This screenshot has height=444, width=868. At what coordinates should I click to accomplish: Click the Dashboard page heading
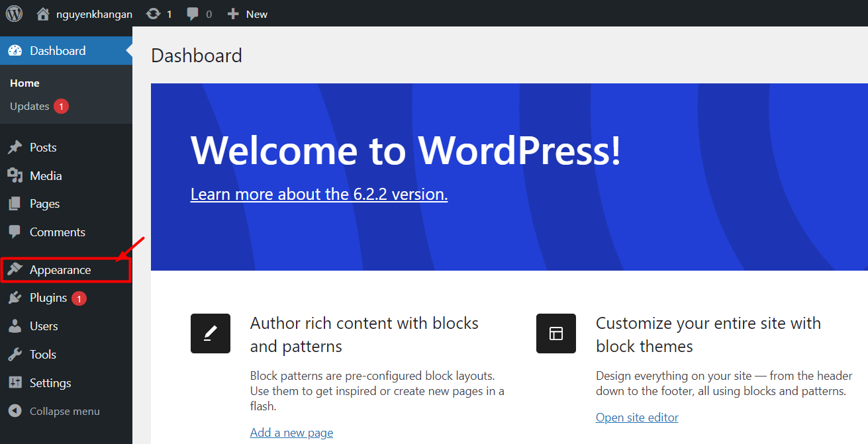point(197,56)
